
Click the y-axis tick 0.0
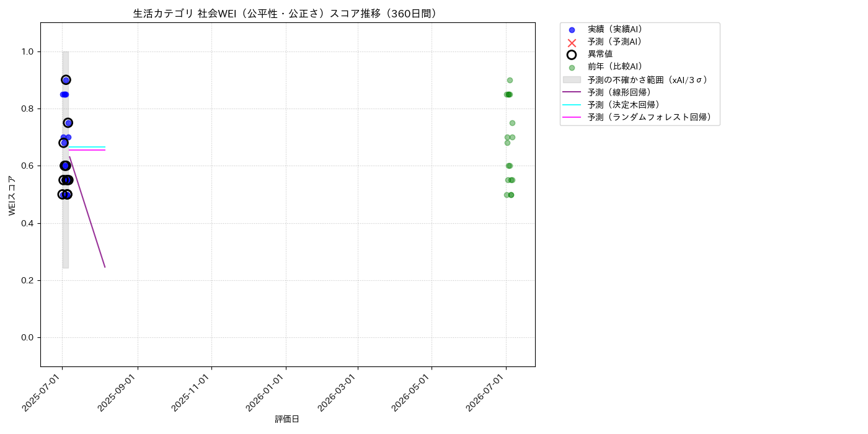[28, 338]
